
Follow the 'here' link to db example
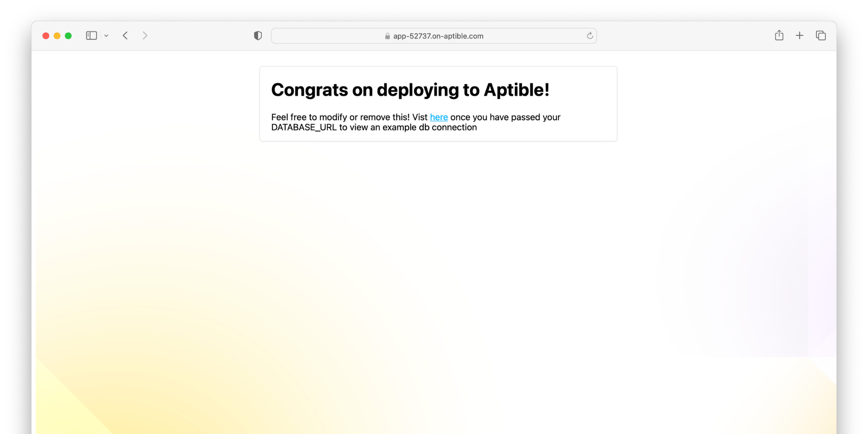point(439,117)
